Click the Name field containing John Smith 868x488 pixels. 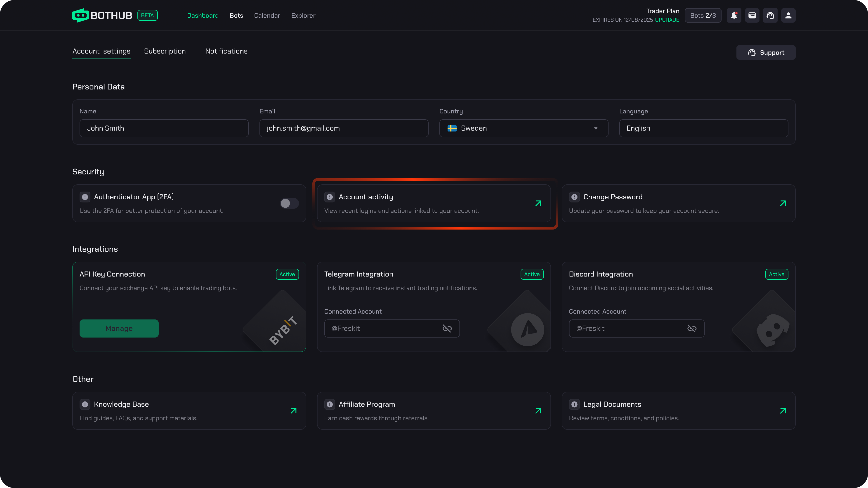click(164, 128)
